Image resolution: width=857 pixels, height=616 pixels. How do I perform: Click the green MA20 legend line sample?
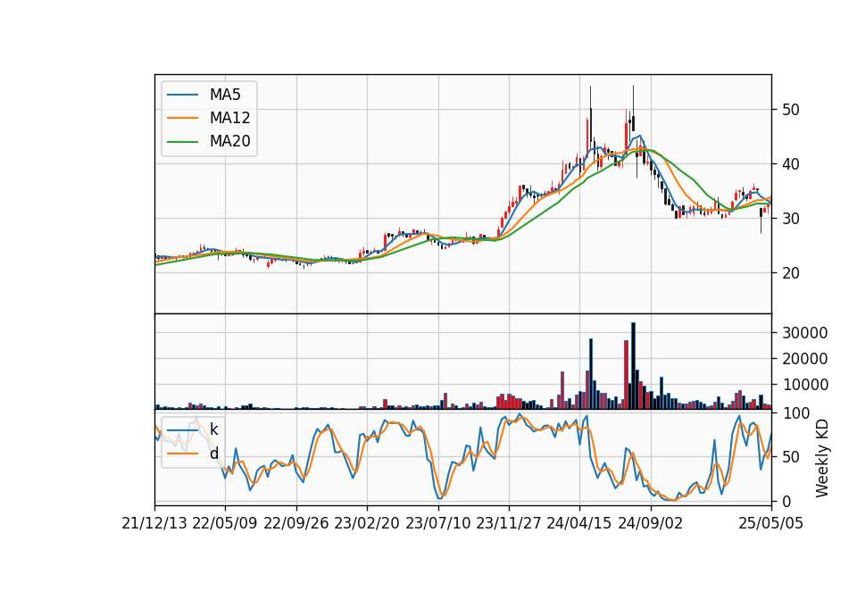[x=182, y=142]
